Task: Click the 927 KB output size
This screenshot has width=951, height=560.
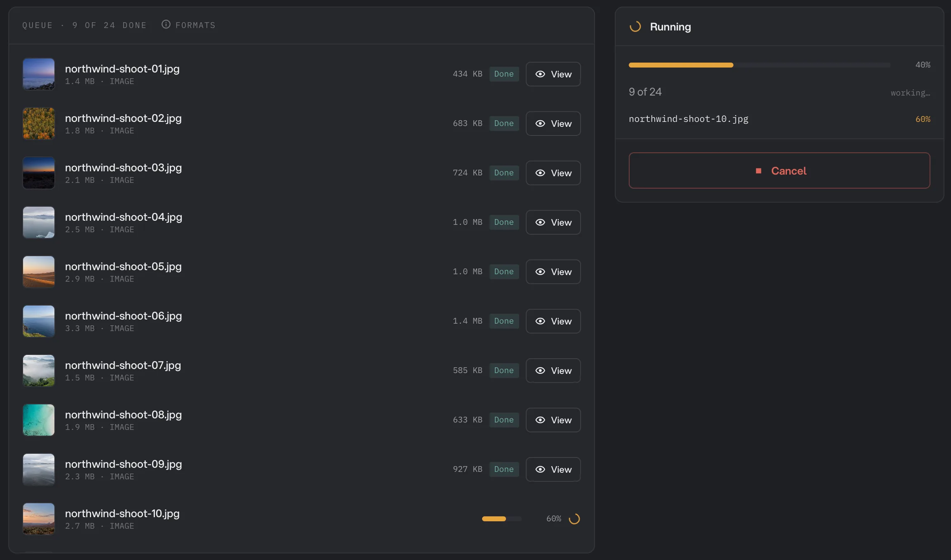Action: [x=467, y=469]
